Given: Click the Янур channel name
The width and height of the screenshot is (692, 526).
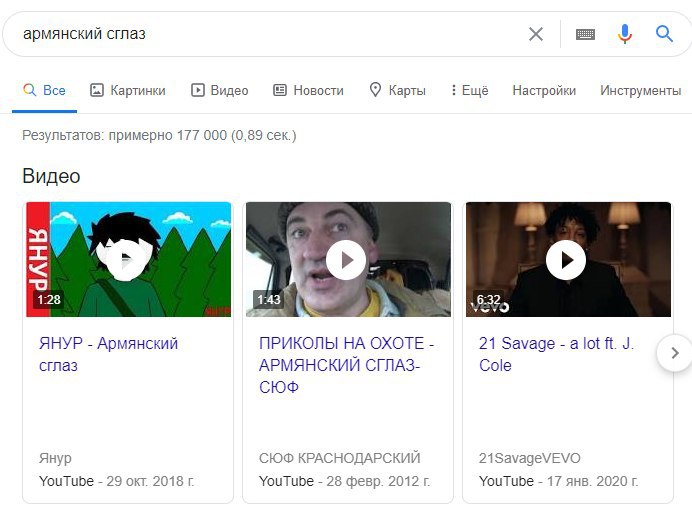Looking at the screenshot, I should point(55,458).
